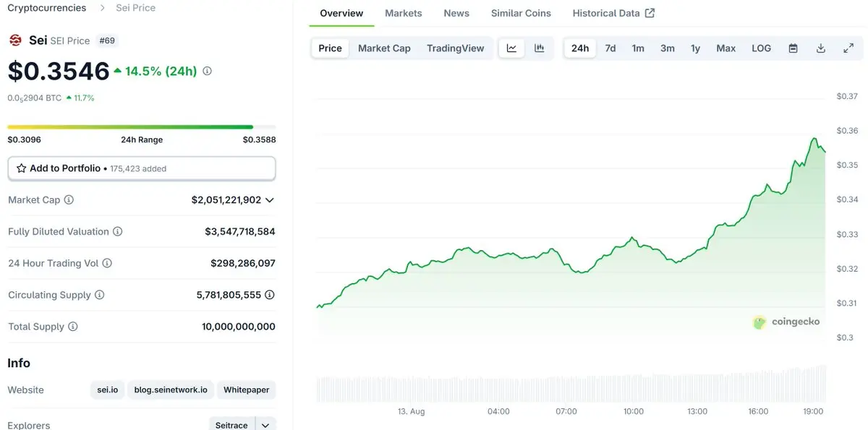Viewport: 868px width, 430px height.
Task: Select the Price chart toggle
Action: (330, 48)
